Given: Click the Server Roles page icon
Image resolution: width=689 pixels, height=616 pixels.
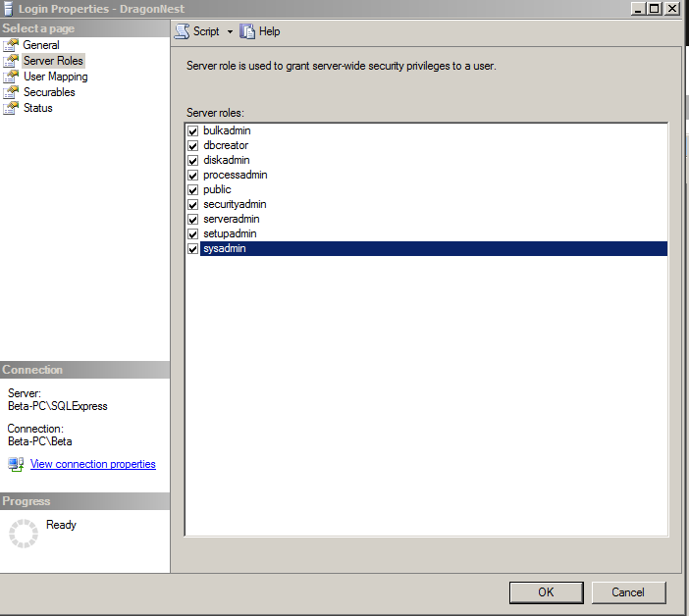Looking at the screenshot, I should click(11, 61).
